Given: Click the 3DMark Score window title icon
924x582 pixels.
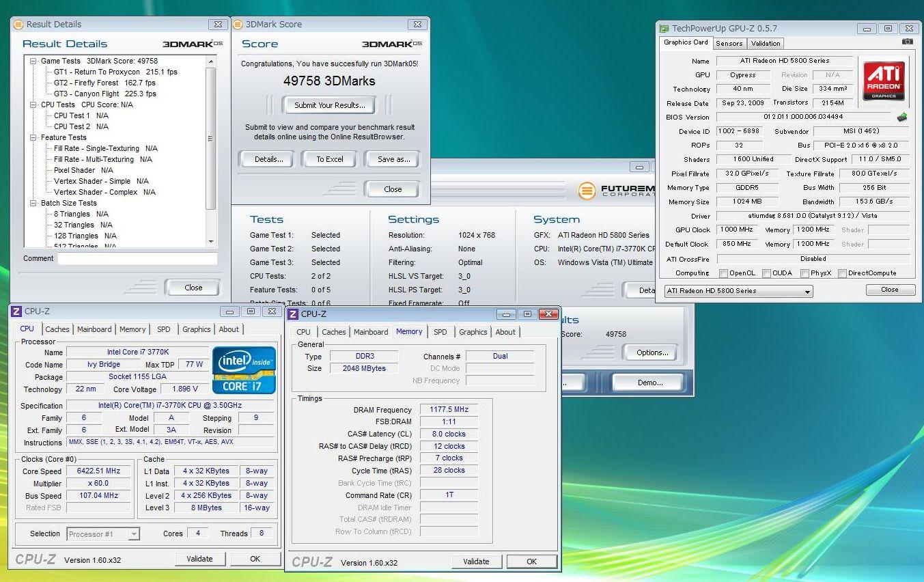Looking at the screenshot, I should click(x=238, y=24).
